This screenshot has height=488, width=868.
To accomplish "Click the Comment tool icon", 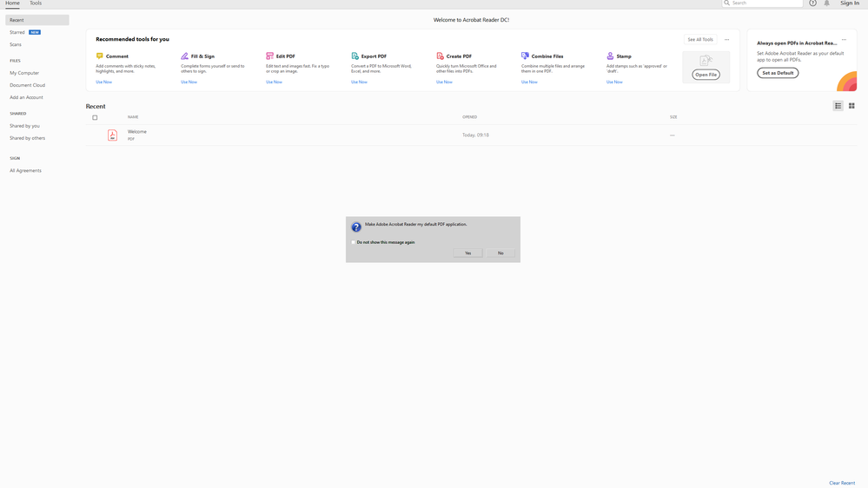I will coord(100,56).
